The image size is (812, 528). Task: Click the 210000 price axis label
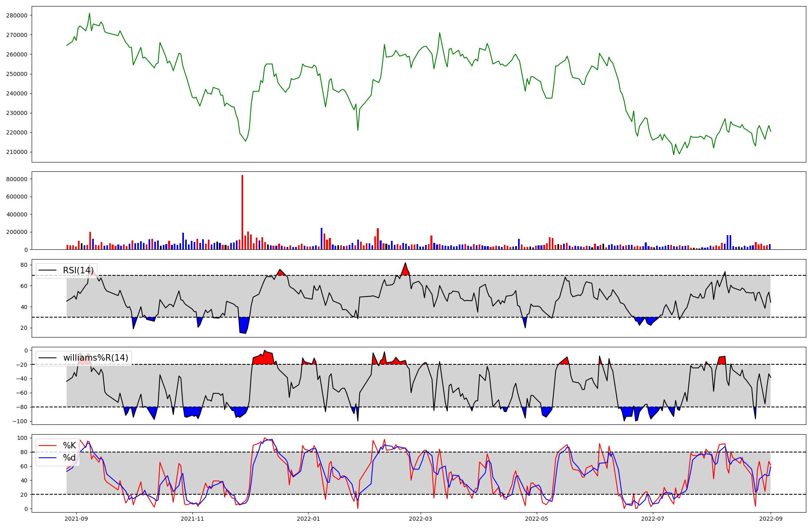point(17,152)
